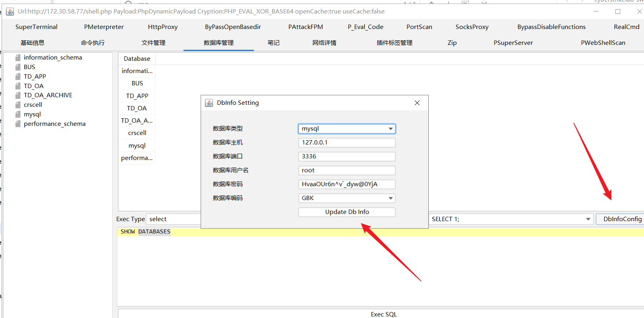Click the performance_schema database icon
This screenshot has width=644, height=318.
tap(18, 124)
